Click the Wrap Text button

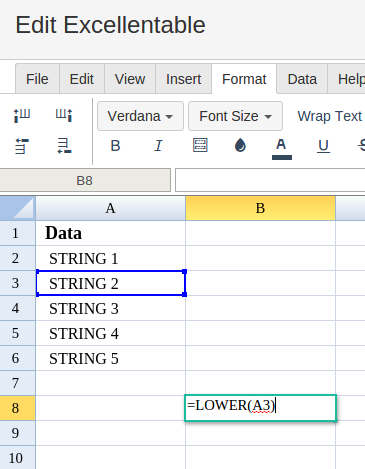point(329,116)
